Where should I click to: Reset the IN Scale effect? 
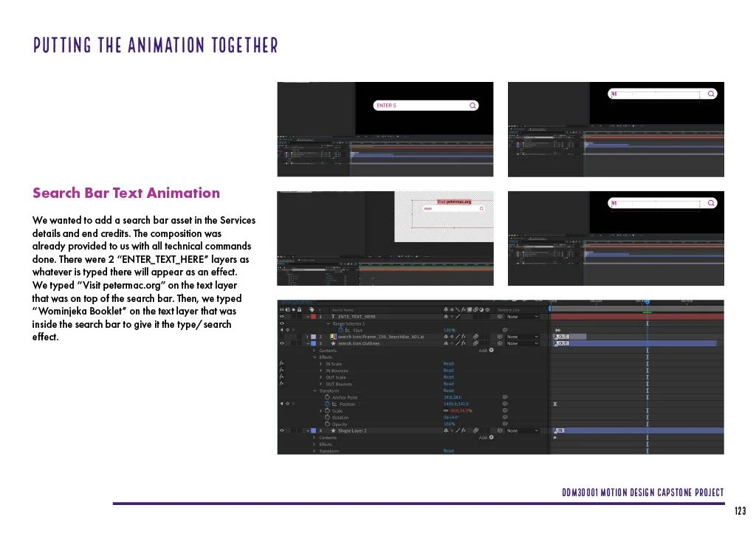448,364
